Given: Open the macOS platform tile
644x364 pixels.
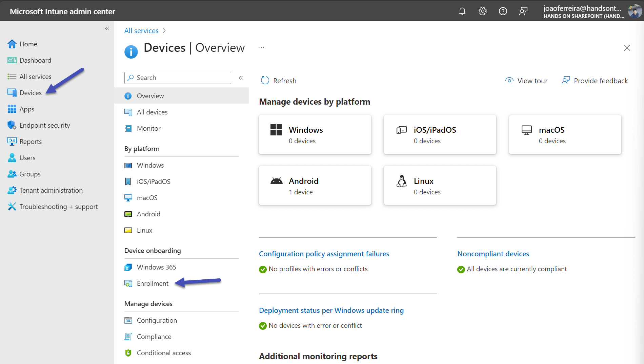Looking at the screenshot, I should pyautogui.click(x=565, y=135).
